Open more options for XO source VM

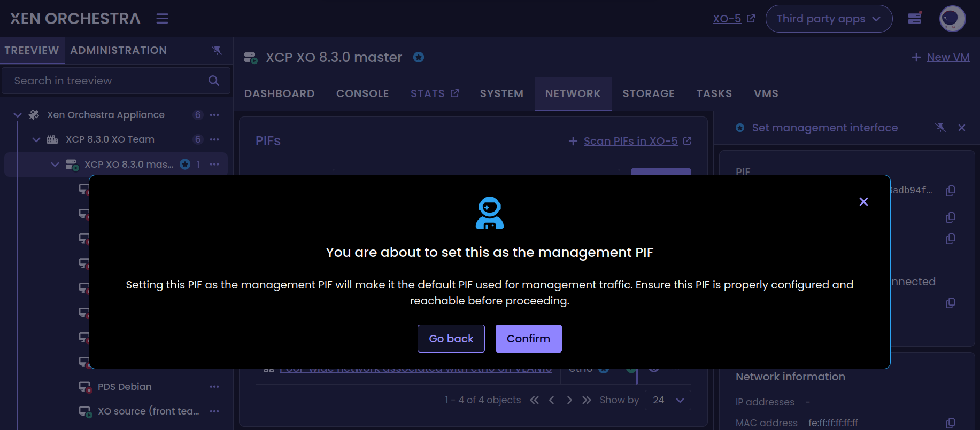[x=214, y=411]
